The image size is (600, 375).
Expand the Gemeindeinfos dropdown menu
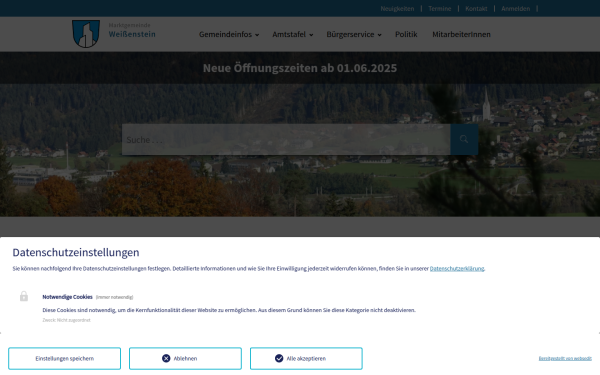click(229, 34)
